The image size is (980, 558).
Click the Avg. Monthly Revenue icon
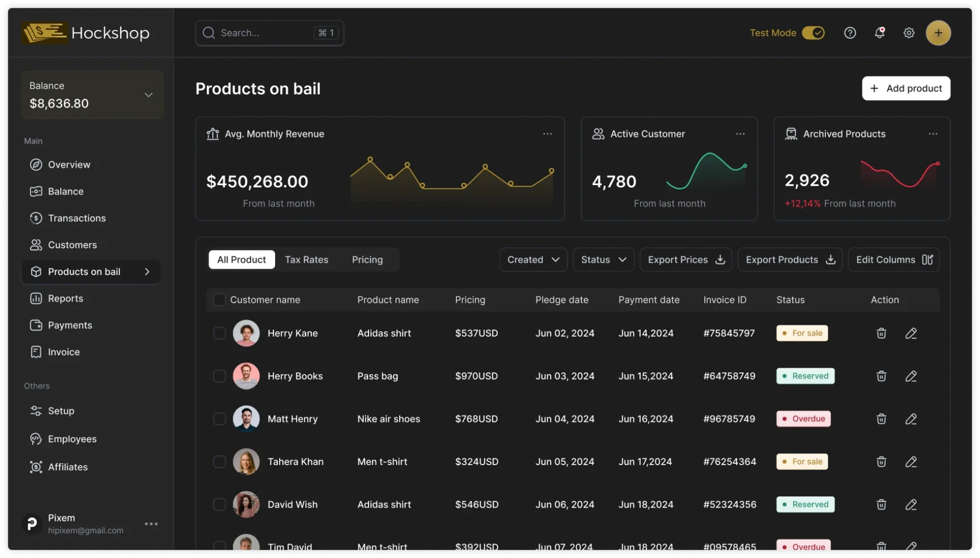tap(212, 134)
